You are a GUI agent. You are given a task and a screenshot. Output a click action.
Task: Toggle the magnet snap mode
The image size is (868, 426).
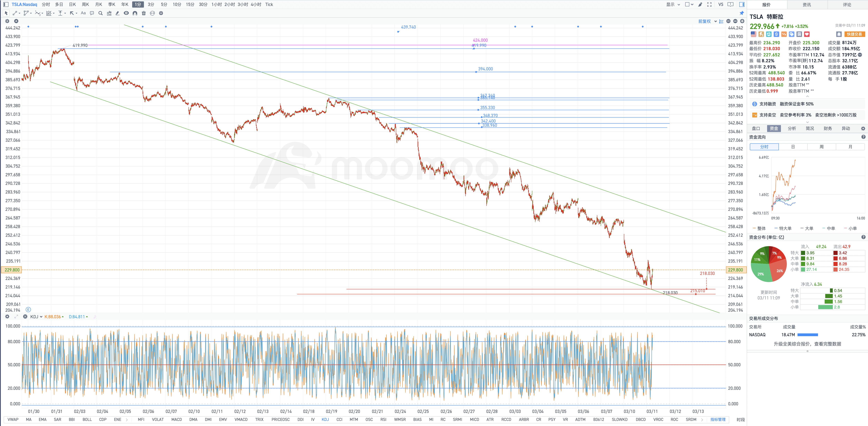pos(135,13)
